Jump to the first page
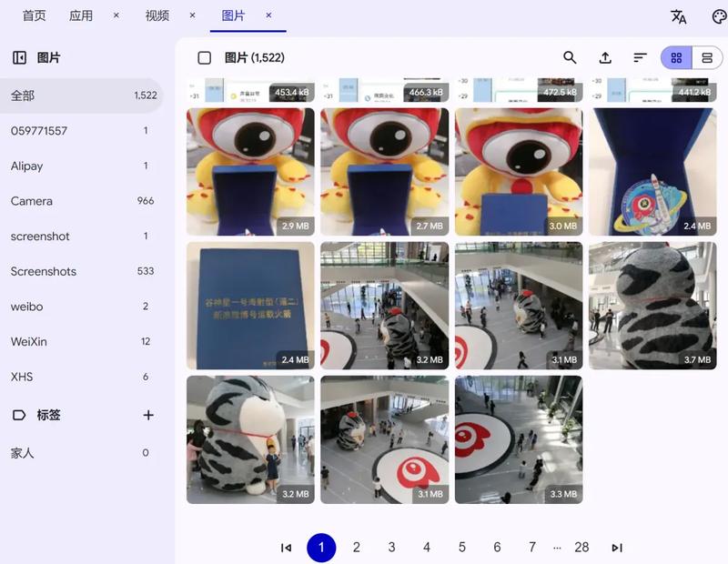 tap(287, 548)
